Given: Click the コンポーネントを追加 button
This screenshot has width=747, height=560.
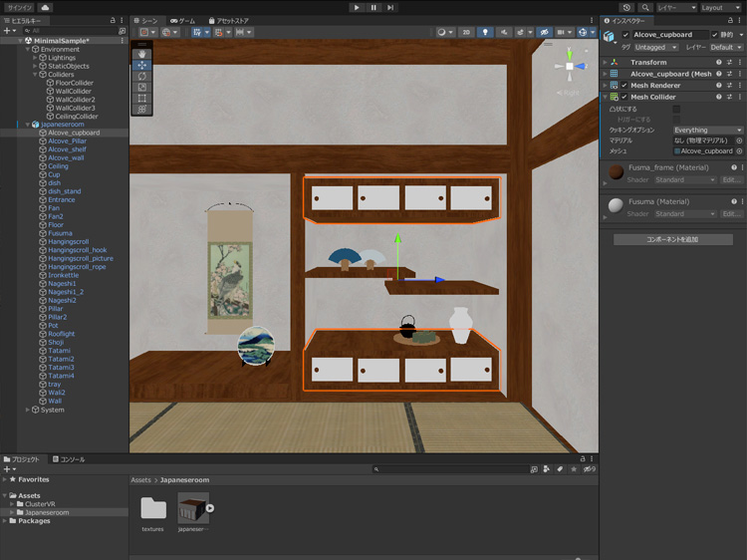Looking at the screenshot, I should pyautogui.click(x=672, y=240).
